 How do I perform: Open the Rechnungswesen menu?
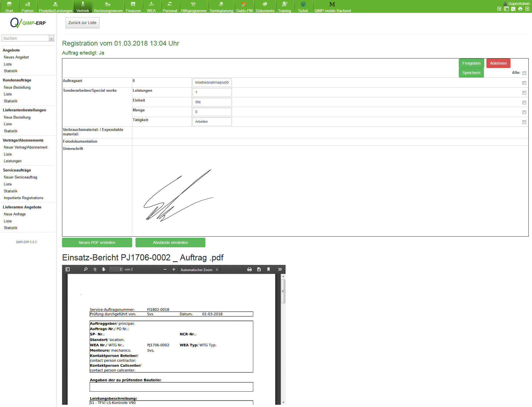tap(108, 7)
